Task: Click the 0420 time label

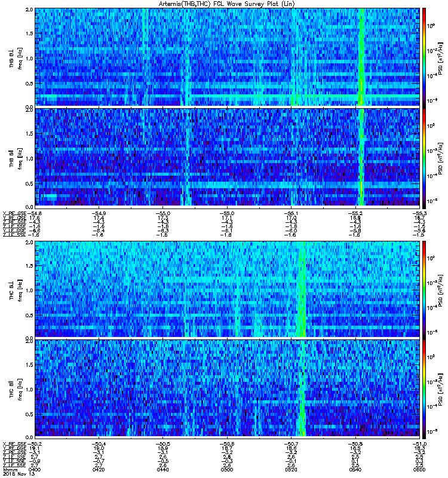Action: 99,470
